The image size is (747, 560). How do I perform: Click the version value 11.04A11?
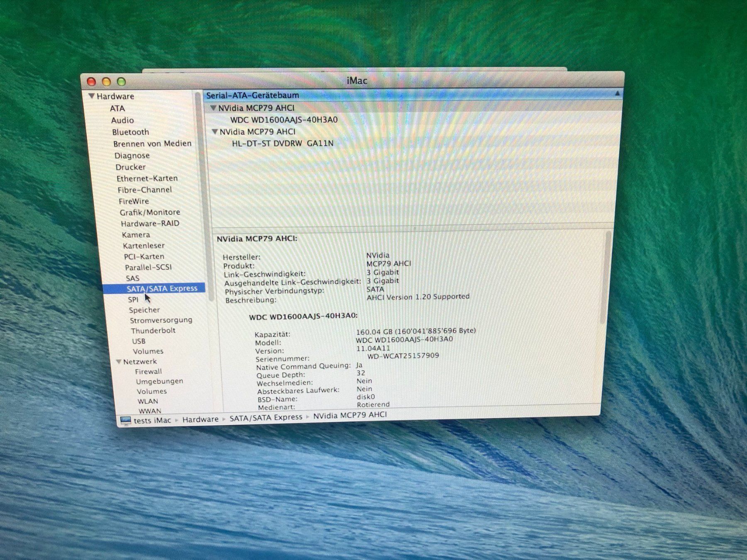pyautogui.click(x=373, y=348)
